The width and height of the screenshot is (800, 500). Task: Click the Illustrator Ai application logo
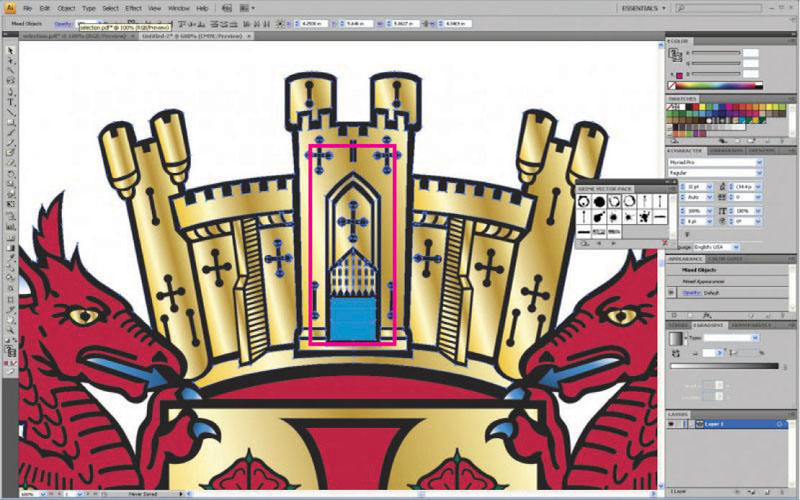[x=10, y=8]
